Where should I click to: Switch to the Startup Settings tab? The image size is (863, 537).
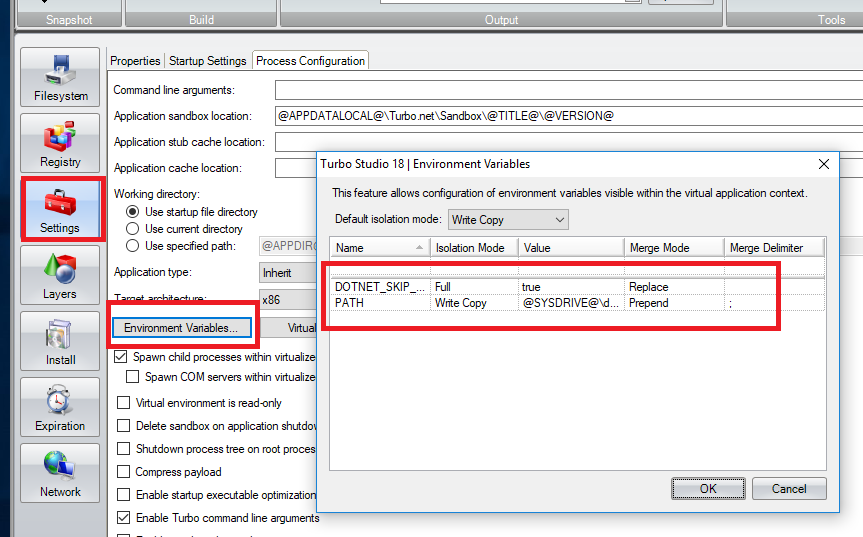[207, 61]
